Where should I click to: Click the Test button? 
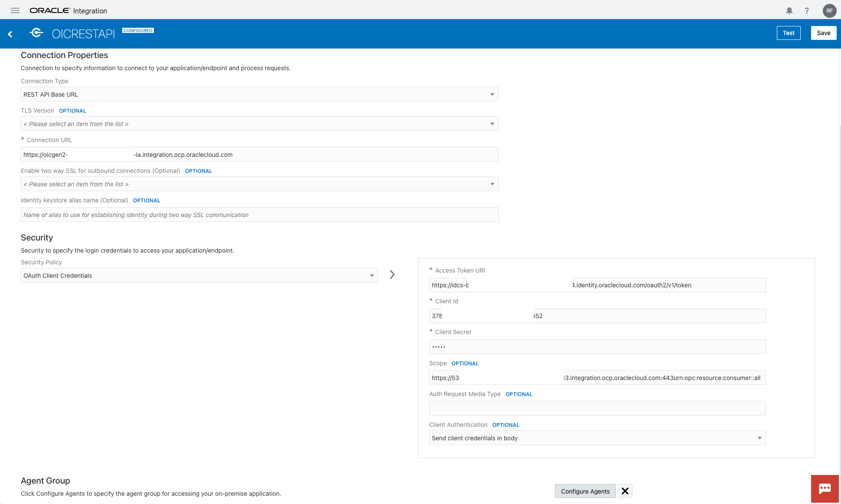click(x=788, y=33)
